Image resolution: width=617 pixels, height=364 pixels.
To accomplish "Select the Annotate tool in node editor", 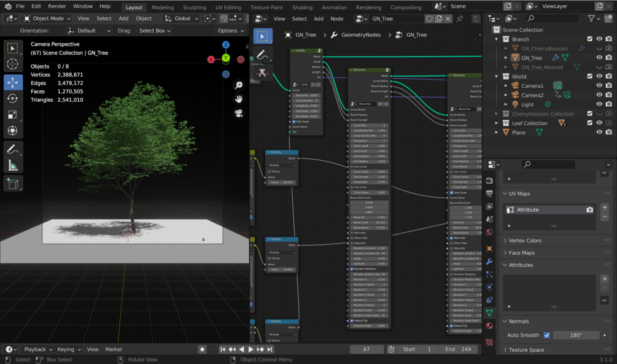I will (x=263, y=55).
